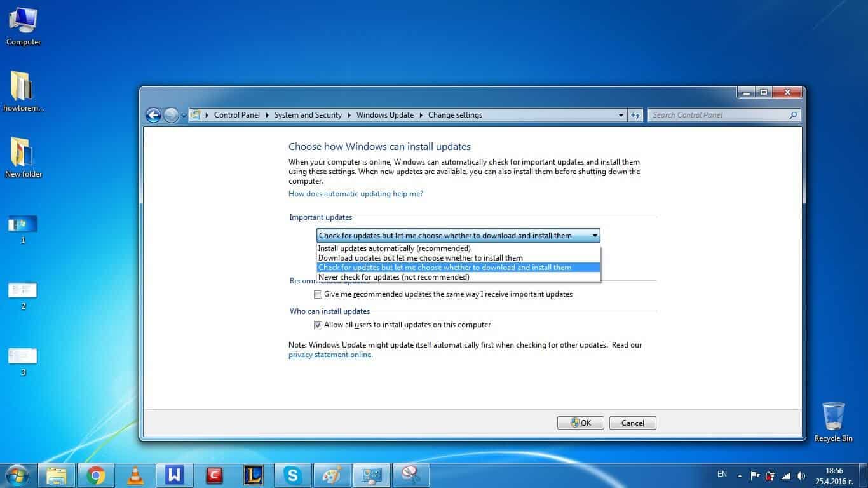Click Windows Update in the breadcrumb bar

click(x=385, y=115)
